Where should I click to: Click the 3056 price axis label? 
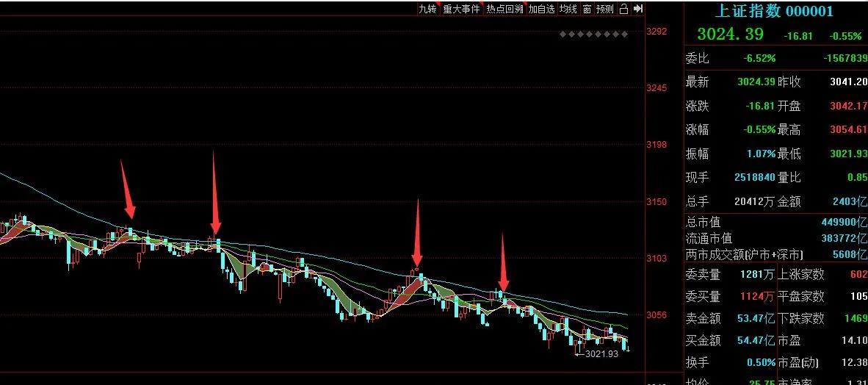pos(657,314)
